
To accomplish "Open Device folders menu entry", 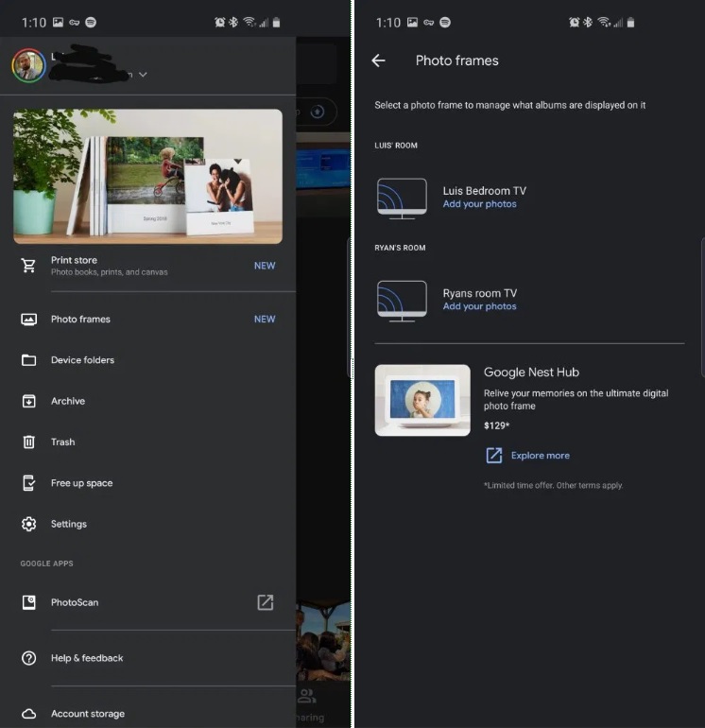I will pyautogui.click(x=148, y=360).
